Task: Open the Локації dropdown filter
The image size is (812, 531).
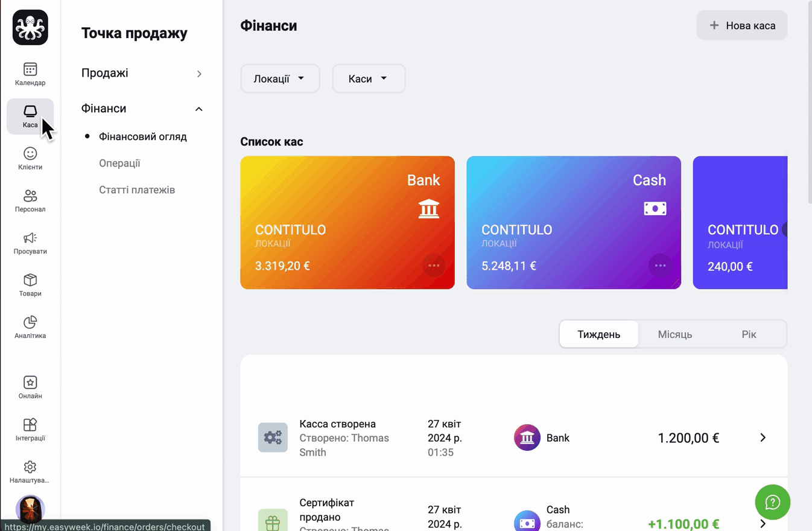Action: pos(280,78)
